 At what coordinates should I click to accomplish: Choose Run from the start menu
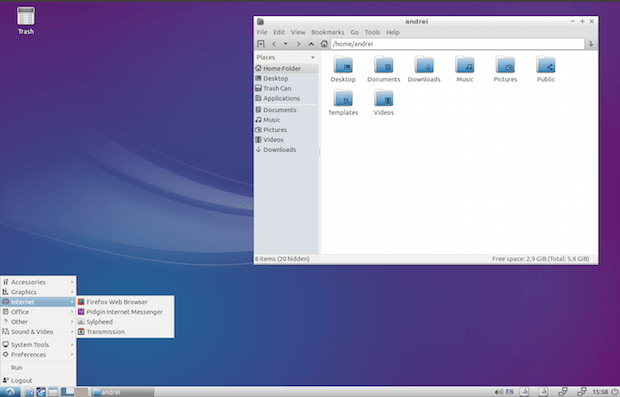38,367
